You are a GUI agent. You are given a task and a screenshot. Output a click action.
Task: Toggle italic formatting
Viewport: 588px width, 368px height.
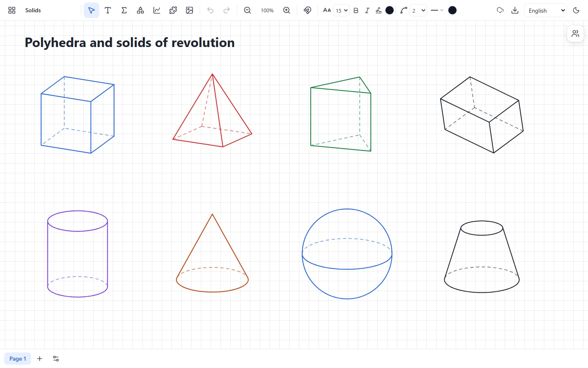coord(367,10)
